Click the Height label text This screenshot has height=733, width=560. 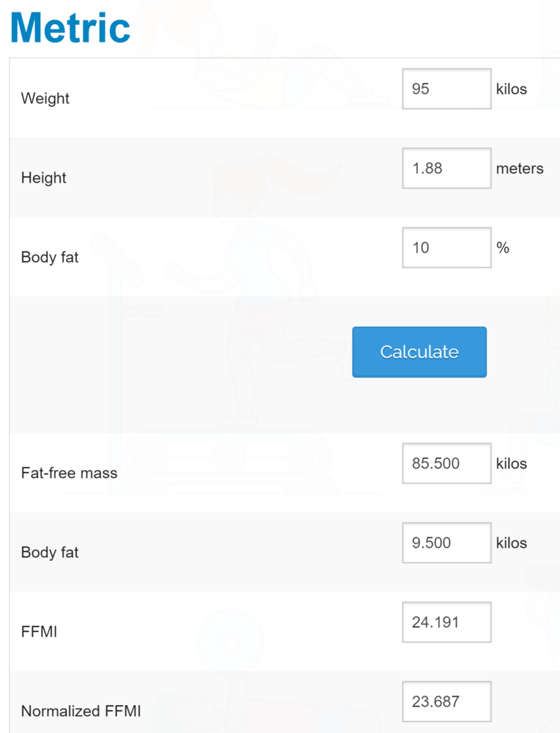point(44,178)
